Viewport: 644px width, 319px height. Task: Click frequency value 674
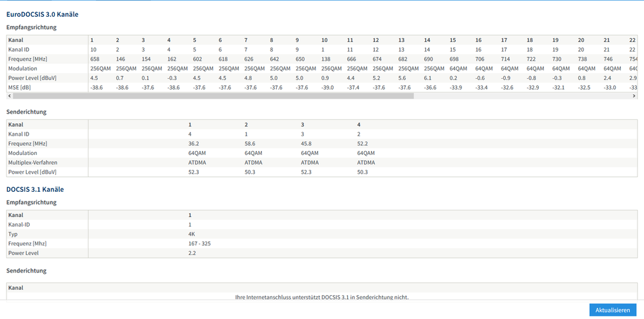tap(377, 59)
